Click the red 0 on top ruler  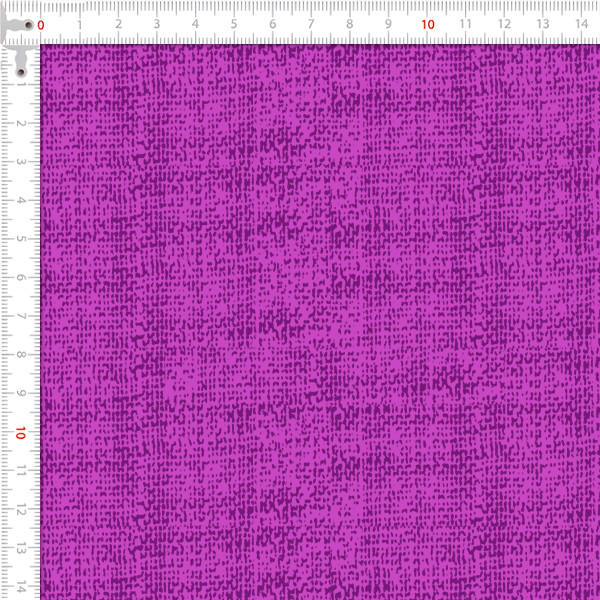41,23
